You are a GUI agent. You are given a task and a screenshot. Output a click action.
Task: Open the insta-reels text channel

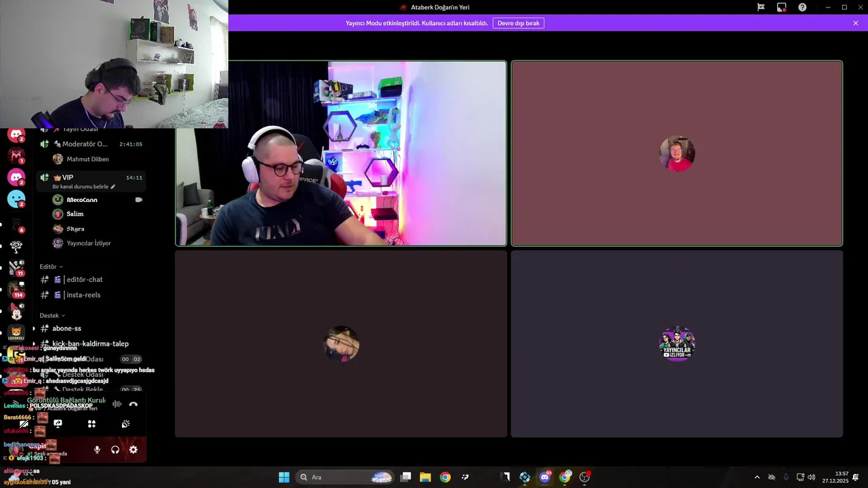pos(83,295)
